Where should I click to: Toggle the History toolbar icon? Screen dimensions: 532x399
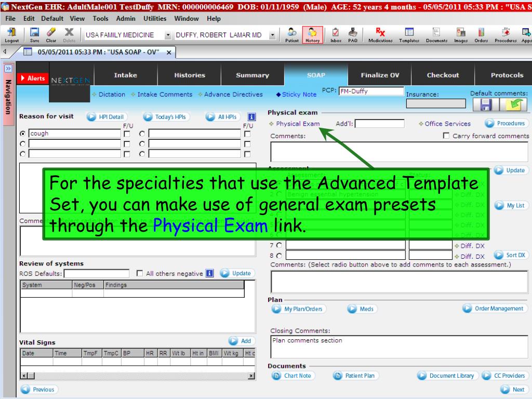[x=312, y=35]
